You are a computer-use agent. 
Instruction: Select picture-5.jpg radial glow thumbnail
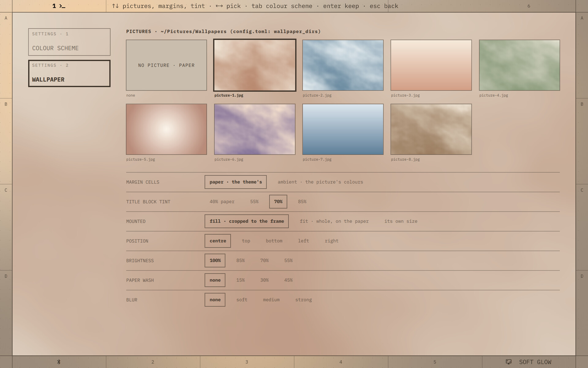(166, 129)
